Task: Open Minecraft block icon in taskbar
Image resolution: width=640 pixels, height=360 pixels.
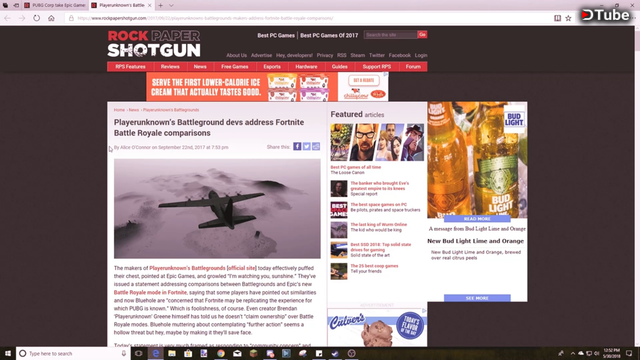Action: pos(253,353)
